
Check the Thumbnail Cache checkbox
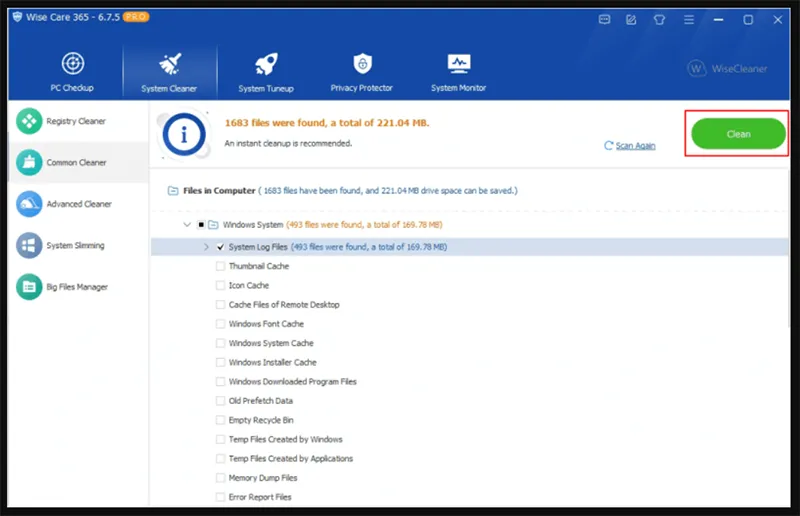click(220, 266)
